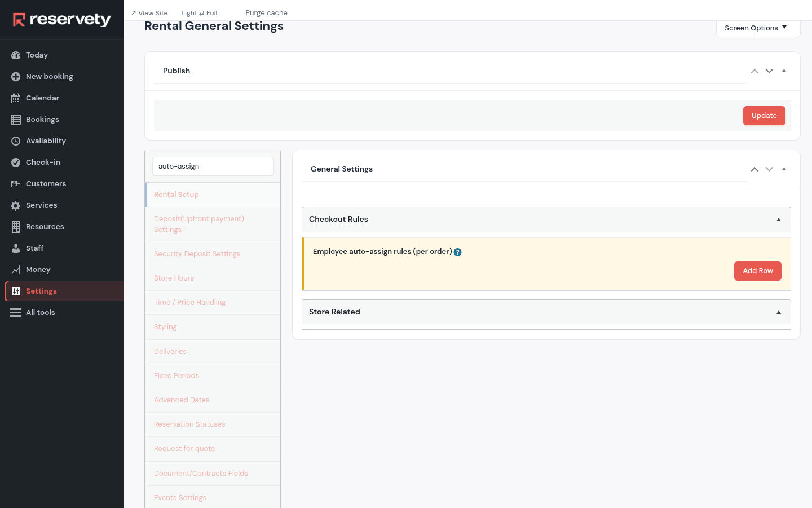Move the Publish panel down

click(x=769, y=71)
